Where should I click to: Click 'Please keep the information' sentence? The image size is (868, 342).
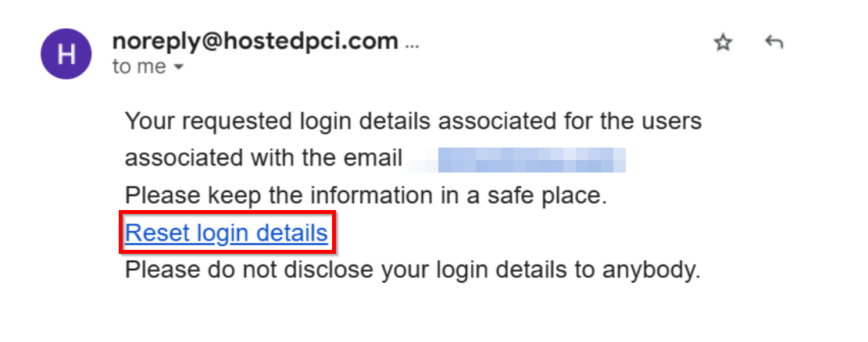[x=366, y=196]
